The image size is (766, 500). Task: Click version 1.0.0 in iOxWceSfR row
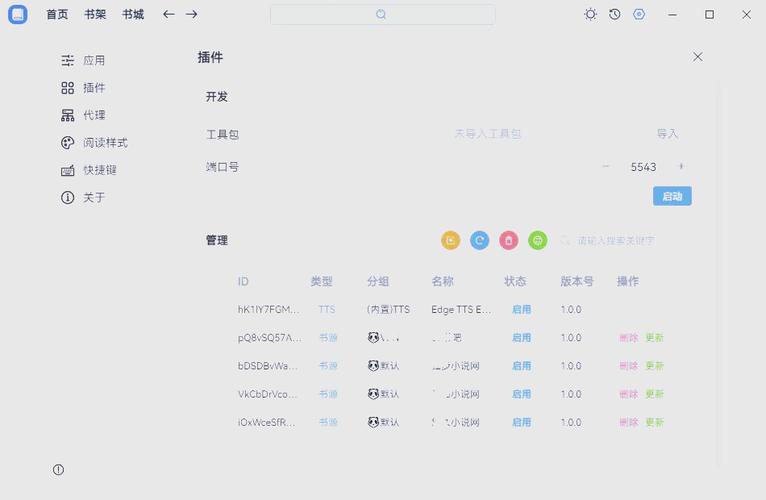(x=571, y=422)
